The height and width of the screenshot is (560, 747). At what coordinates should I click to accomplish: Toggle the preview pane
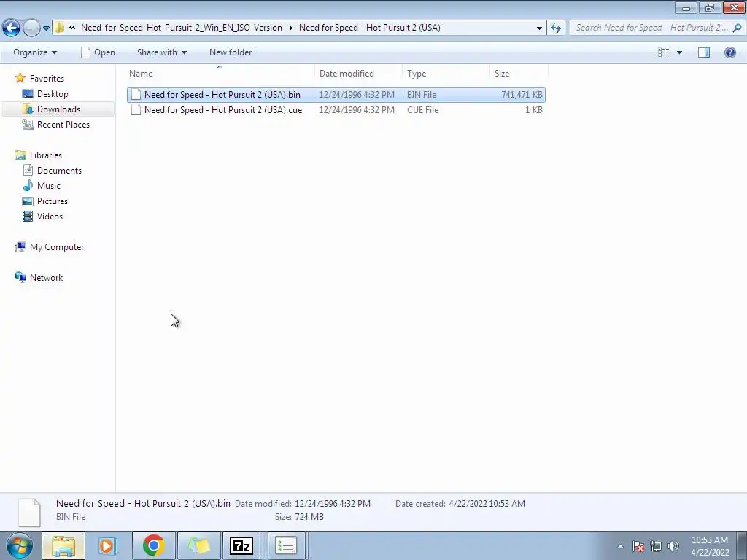(x=704, y=52)
